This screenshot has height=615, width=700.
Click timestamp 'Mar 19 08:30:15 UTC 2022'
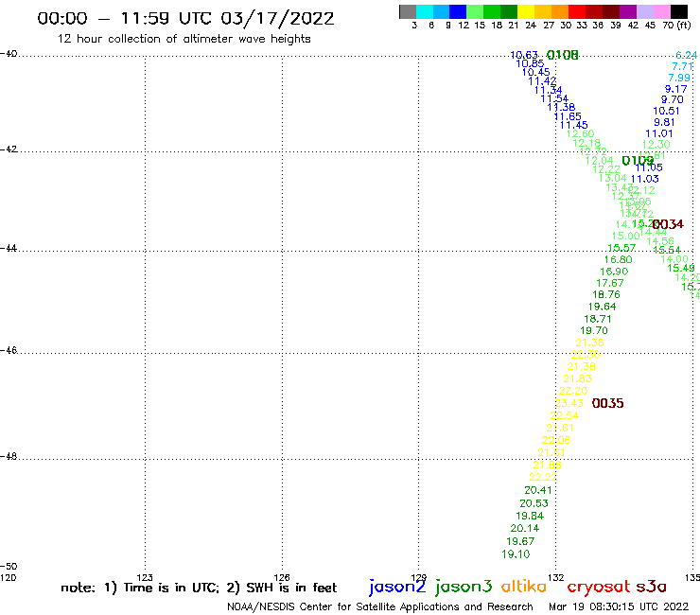(x=619, y=607)
